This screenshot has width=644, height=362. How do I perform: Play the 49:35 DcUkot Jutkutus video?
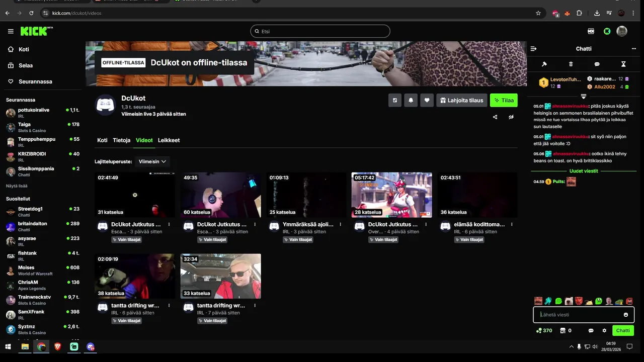click(x=220, y=195)
